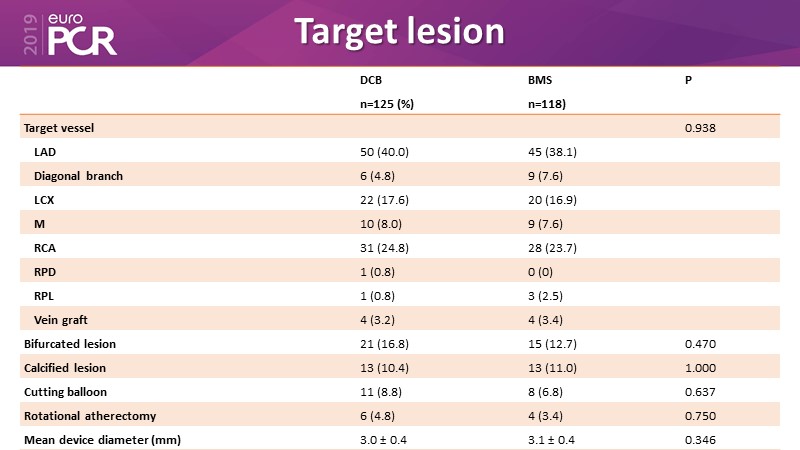Select the "Calcified lesion" row label

66,367
